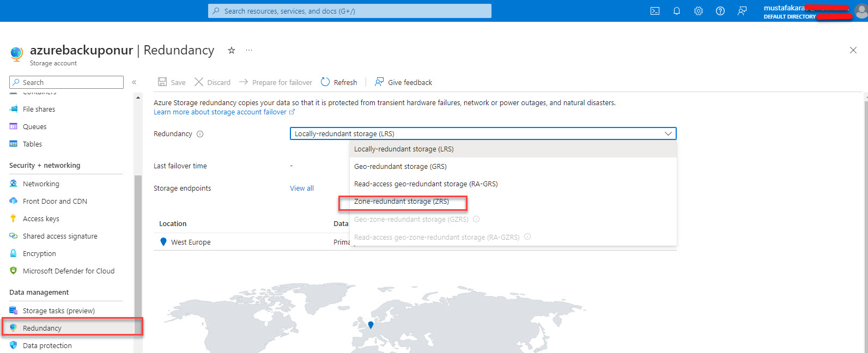
Task: Go to Access keys in sidebar
Action: coord(41,219)
